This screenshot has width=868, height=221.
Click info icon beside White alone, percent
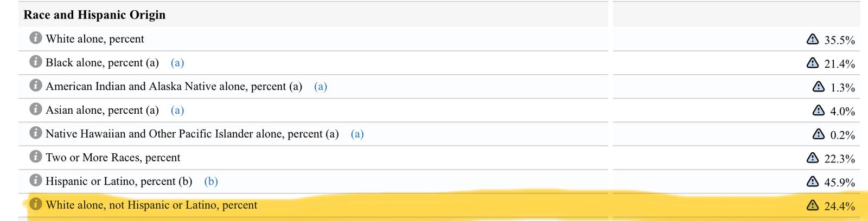[x=36, y=38]
